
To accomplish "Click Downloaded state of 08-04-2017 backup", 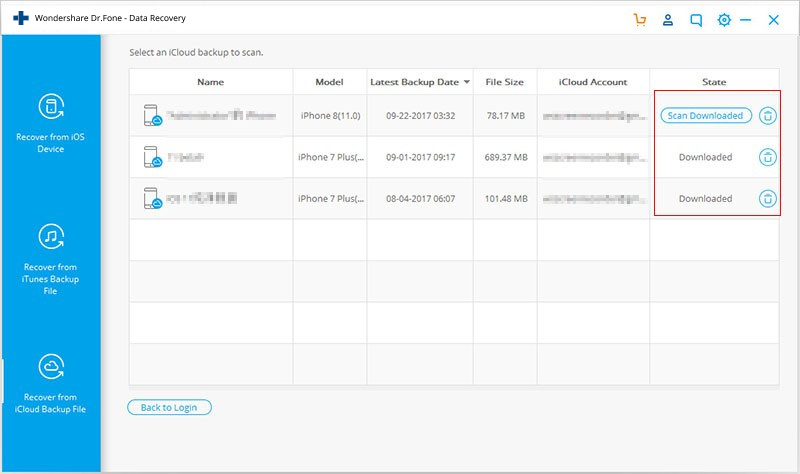I will click(706, 198).
